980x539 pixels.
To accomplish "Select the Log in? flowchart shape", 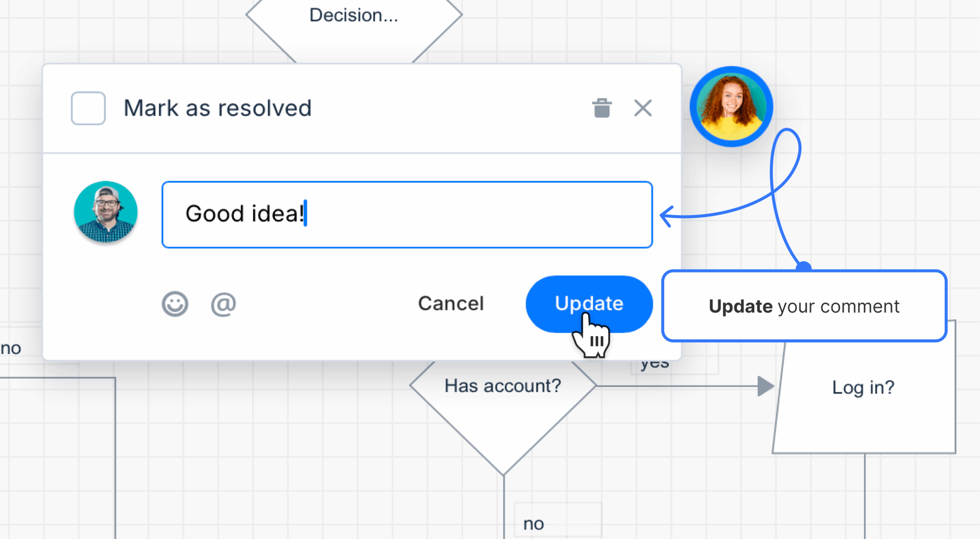I will pos(864,387).
